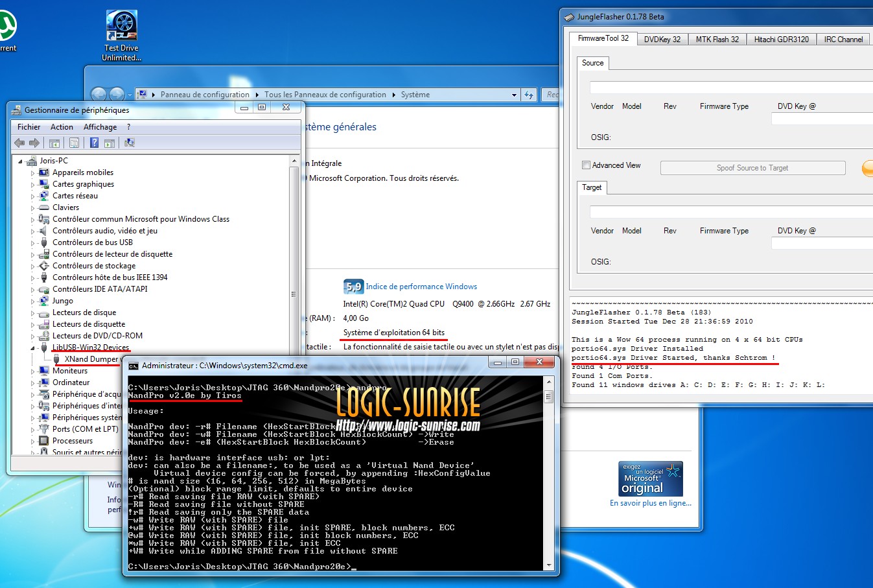Switch to Hitachi GDR3120 tab

781,40
